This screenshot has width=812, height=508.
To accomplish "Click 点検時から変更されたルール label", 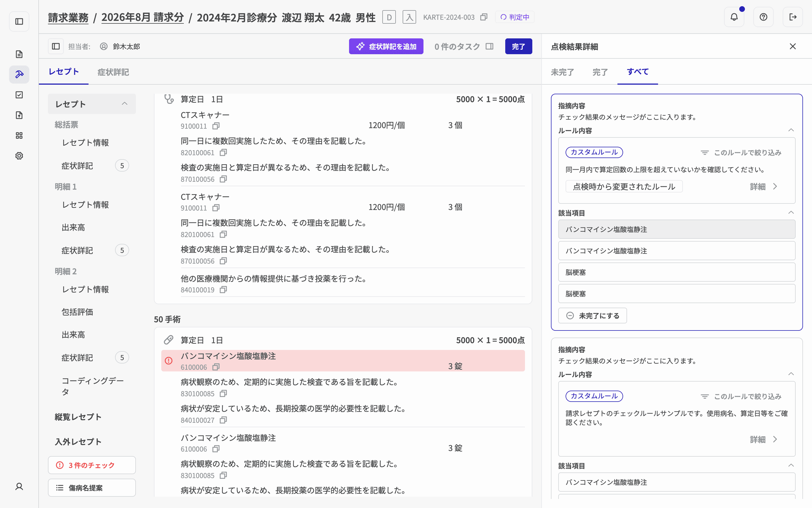I will point(624,187).
